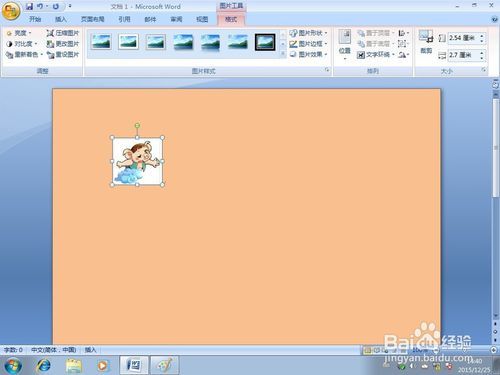The height and width of the screenshot is (375, 500).
Task: Switch to the Paint taskbar window
Action: pyautogui.click(x=164, y=365)
